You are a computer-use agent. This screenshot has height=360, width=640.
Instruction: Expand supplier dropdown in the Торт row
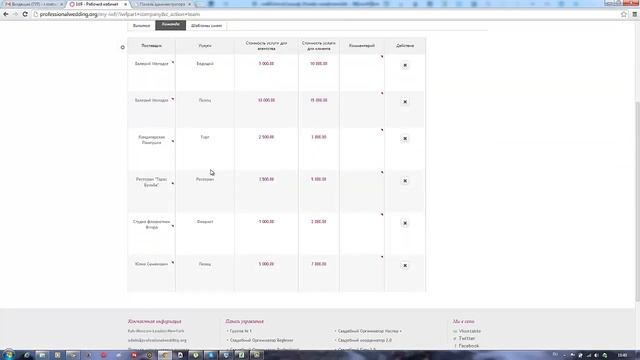click(x=173, y=141)
